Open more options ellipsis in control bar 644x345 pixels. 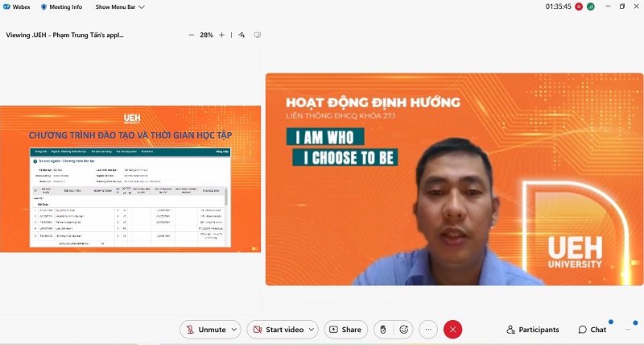tap(428, 330)
